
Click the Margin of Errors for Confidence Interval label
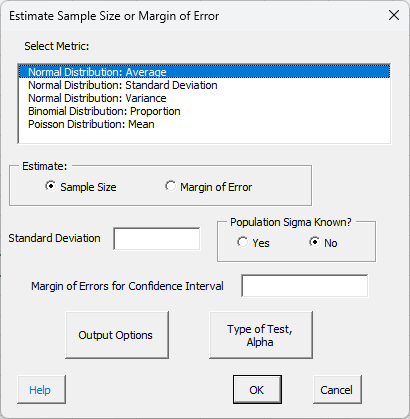click(127, 286)
